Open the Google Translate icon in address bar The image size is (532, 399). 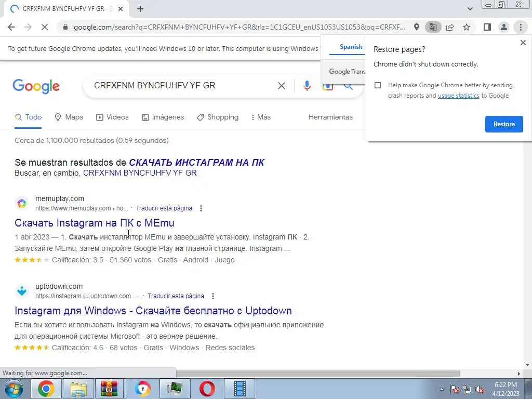click(433, 27)
